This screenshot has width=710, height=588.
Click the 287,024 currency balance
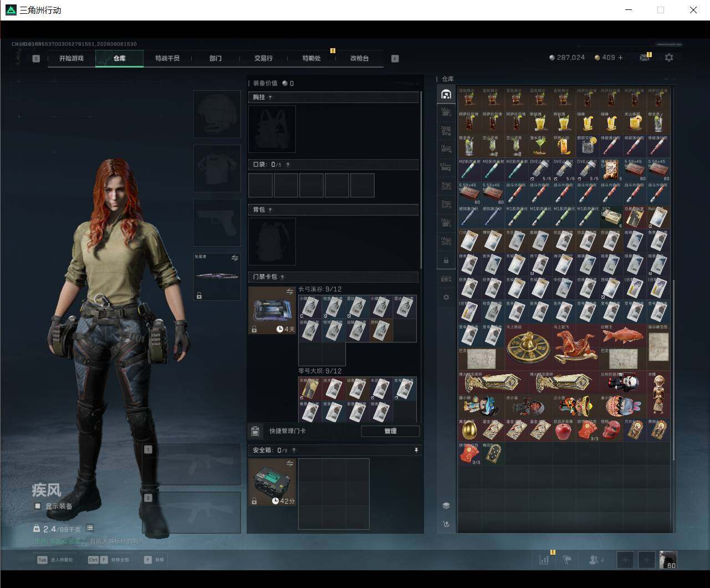click(567, 58)
